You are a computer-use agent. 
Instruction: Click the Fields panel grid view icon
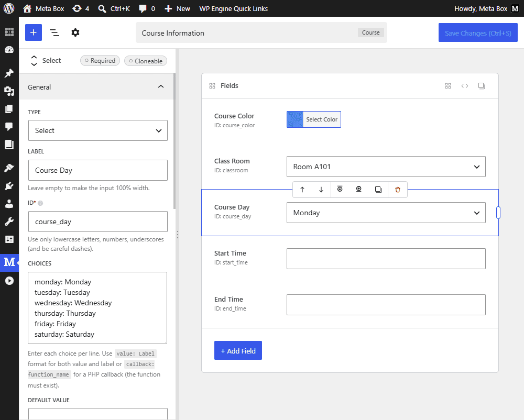tap(448, 86)
